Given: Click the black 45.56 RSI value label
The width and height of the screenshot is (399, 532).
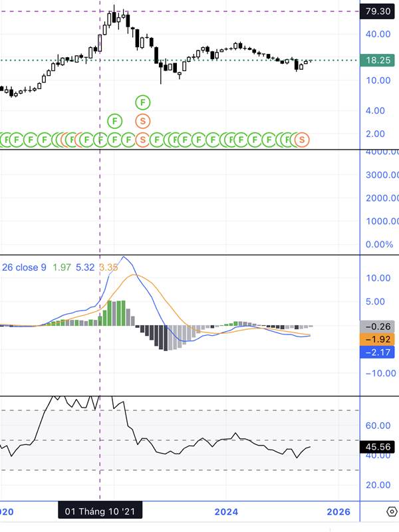Looking at the screenshot, I should tap(378, 446).
